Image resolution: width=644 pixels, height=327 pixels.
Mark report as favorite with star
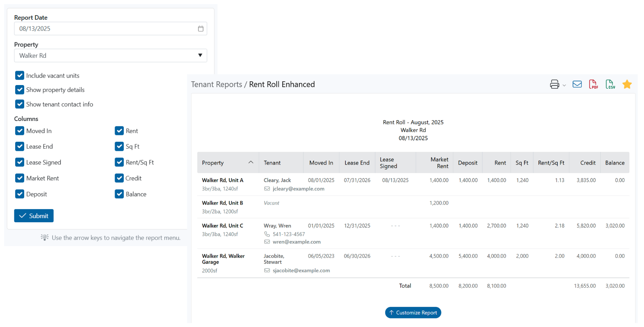627,84
